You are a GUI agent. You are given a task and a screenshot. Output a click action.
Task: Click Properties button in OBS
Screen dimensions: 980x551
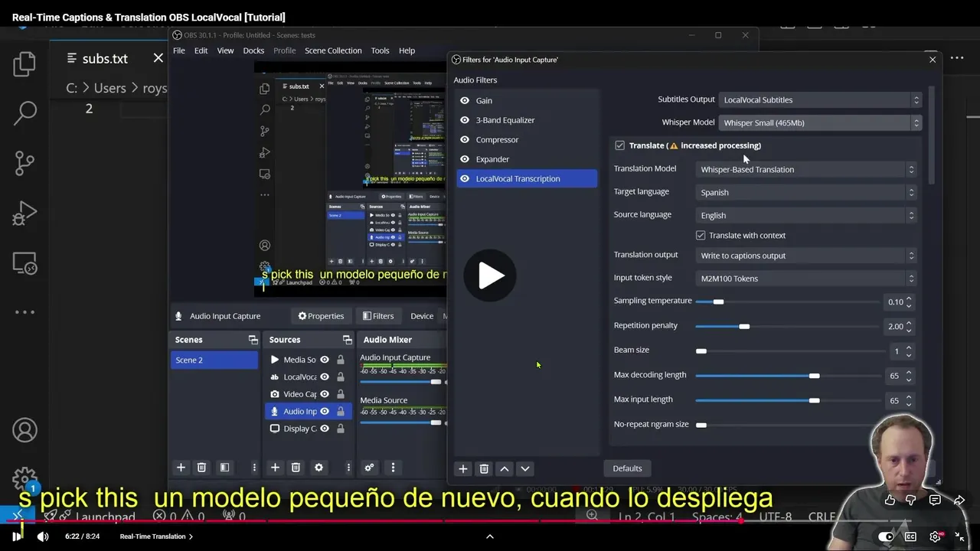click(321, 316)
